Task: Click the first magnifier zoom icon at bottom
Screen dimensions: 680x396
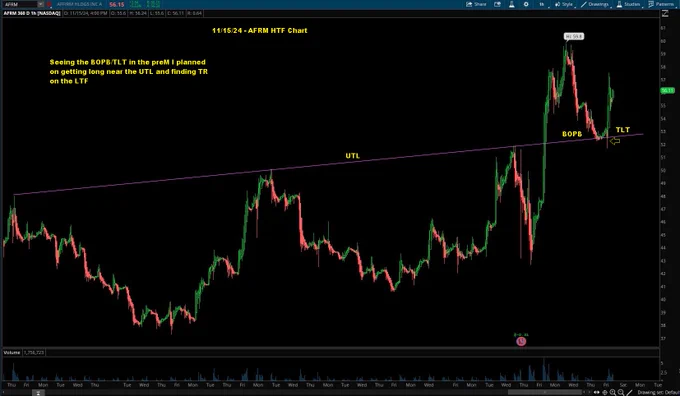Action: (x=613, y=392)
